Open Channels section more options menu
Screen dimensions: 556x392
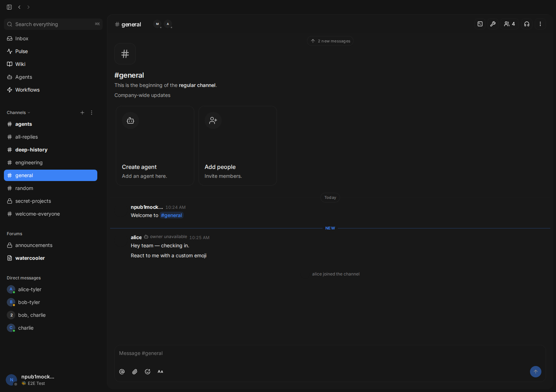coord(92,113)
